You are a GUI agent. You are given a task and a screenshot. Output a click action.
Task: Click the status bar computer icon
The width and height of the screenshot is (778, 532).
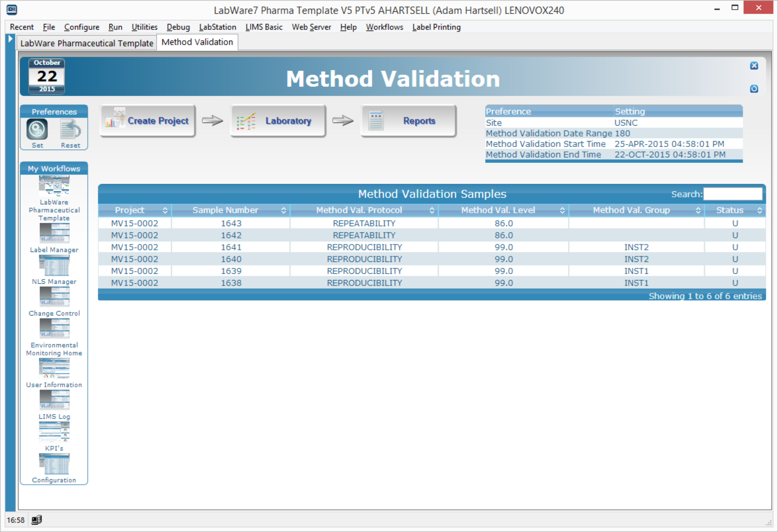coord(37,520)
